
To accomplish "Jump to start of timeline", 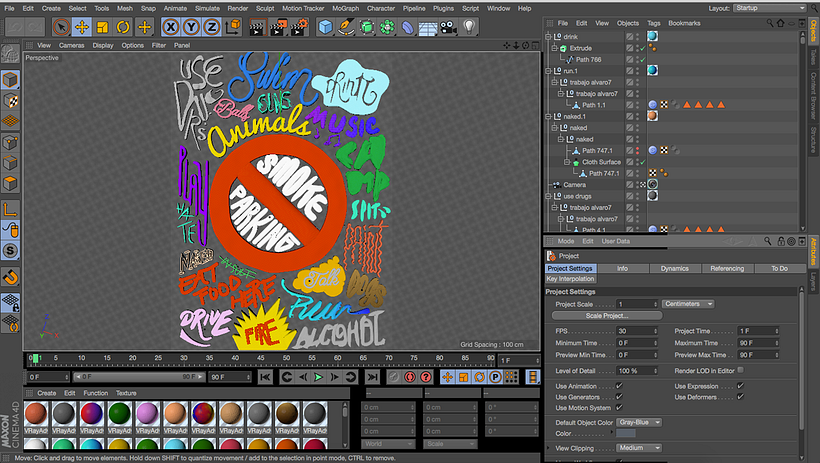I will [x=265, y=377].
